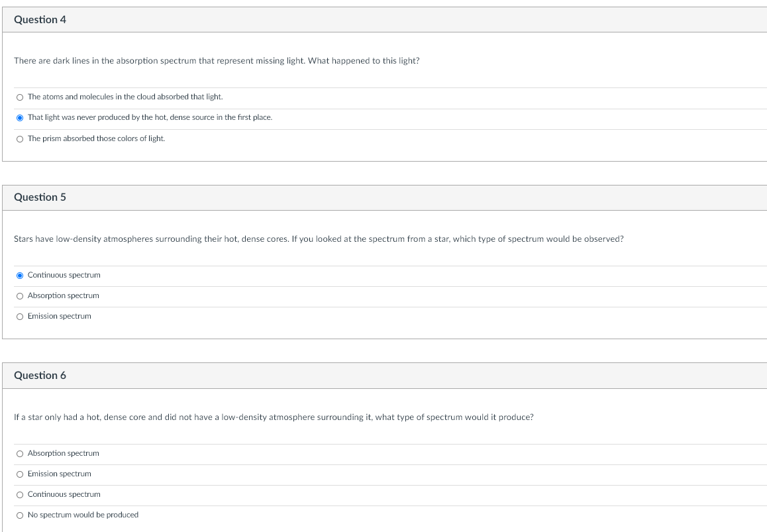Select 'That light was never produced' radio option
767x532 pixels.
coord(20,118)
